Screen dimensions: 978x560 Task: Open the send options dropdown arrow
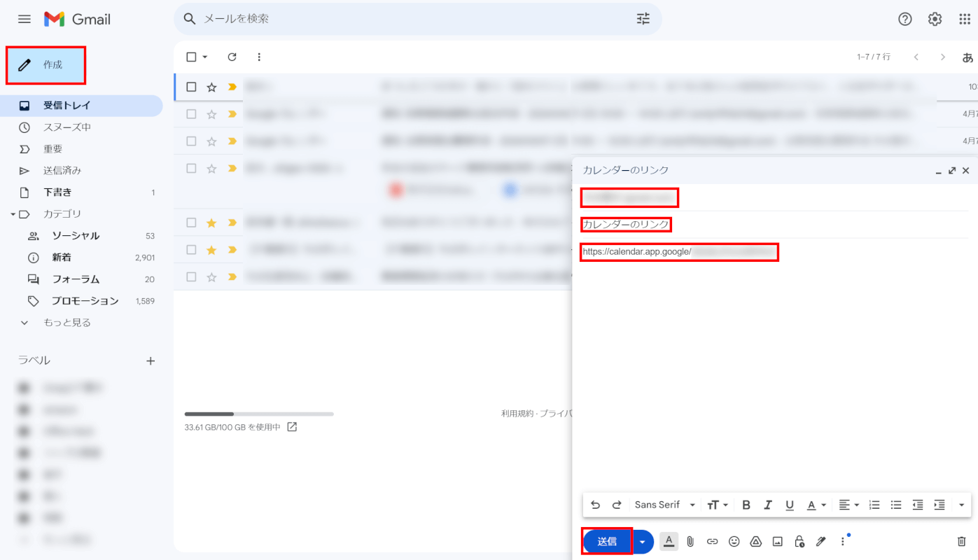(x=643, y=542)
